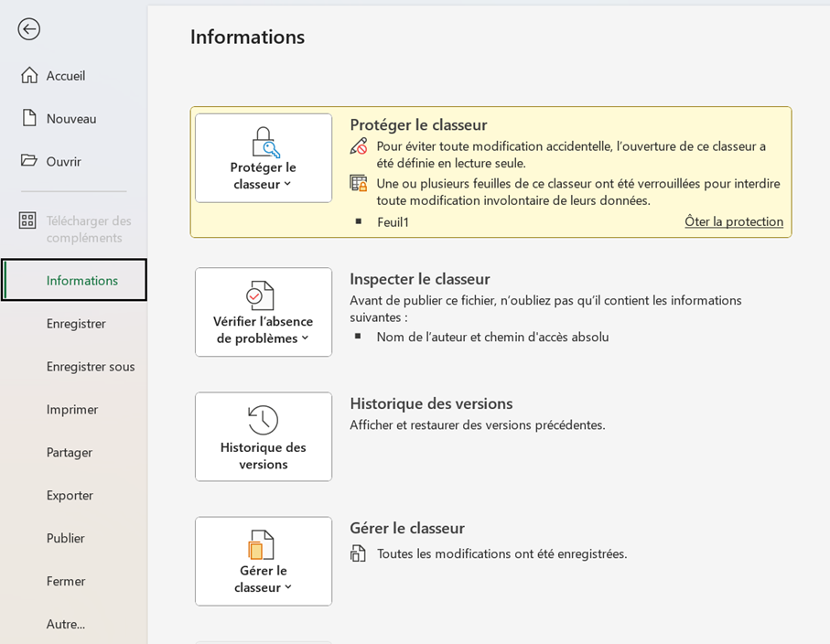Click the read-only pencil icon
The height and width of the screenshot is (644, 830).
[359, 146]
